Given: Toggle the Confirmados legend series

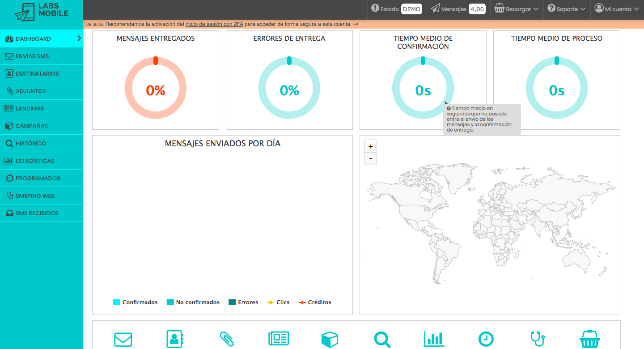Looking at the screenshot, I should [136, 302].
